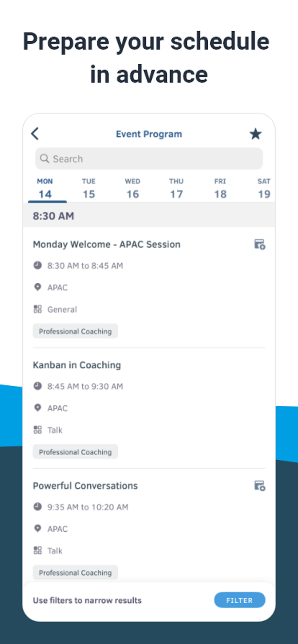Click the 8:30 AM time header
The width and height of the screenshot is (298, 644).
(x=54, y=216)
